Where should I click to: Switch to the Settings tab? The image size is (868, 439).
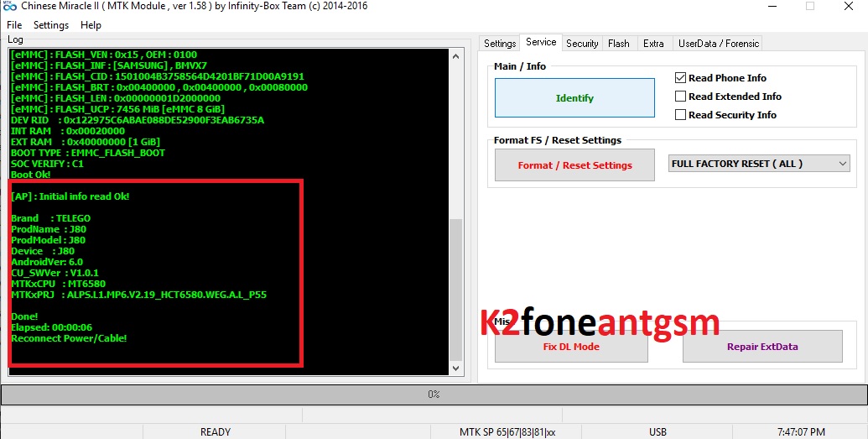point(500,44)
